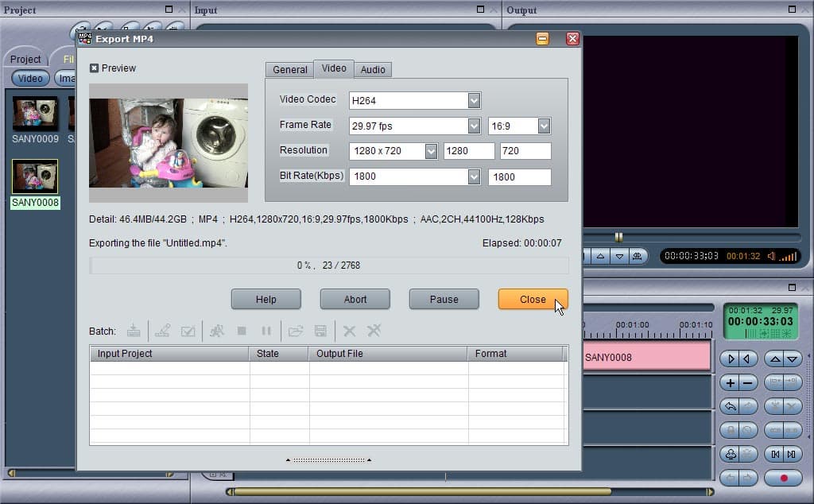
Task: Select the SANY0009 video thumbnail
Action: point(35,113)
